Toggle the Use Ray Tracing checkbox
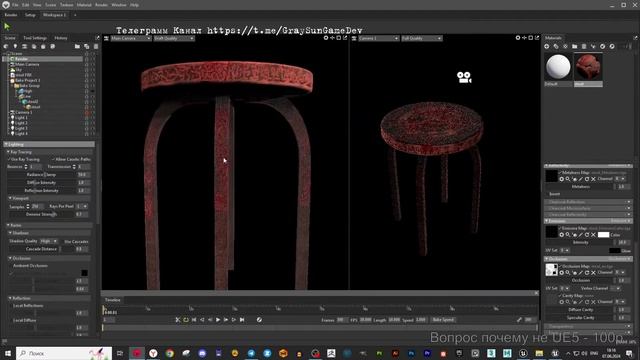 pyautogui.click(x=9, y=159)
